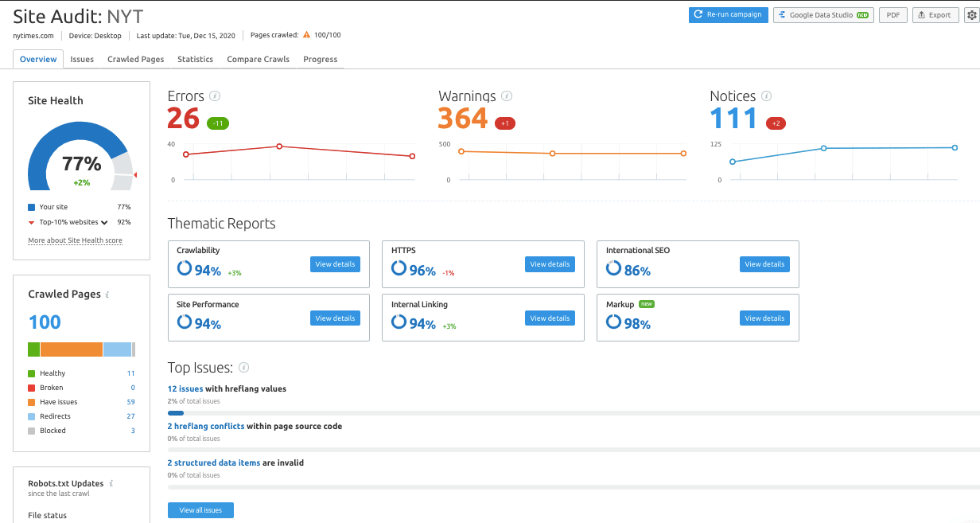Click the Site Health 77% gauge
This screenshot has height=523, width=980.
coord(81,155)
